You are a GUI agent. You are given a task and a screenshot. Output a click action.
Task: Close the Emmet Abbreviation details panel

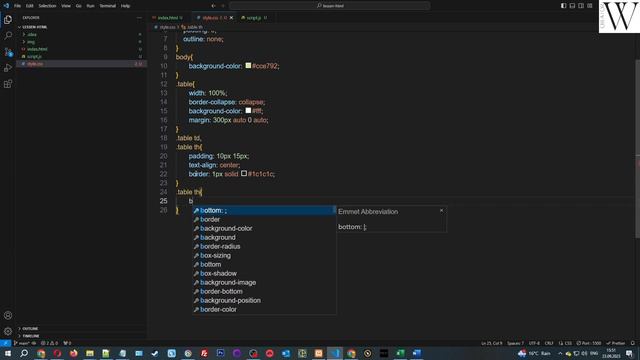441,211
